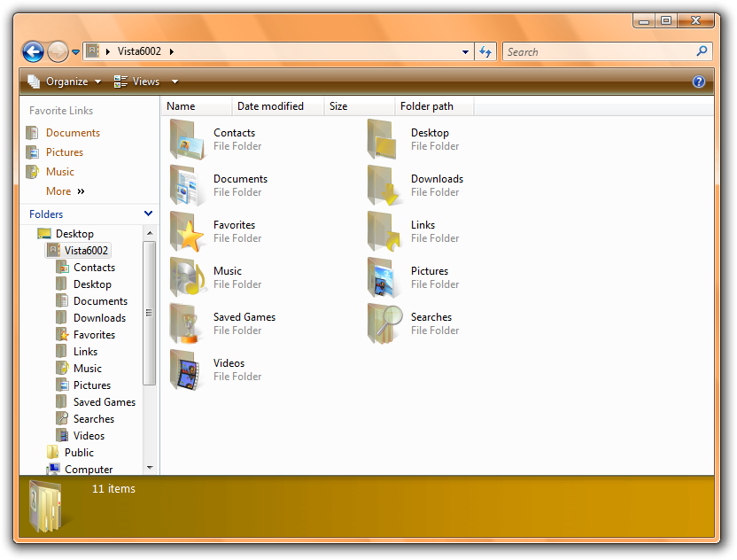The width and height of the screenshot is (737, 560).
Task: Click in the Search input box
Action: [x=598, y=51]
